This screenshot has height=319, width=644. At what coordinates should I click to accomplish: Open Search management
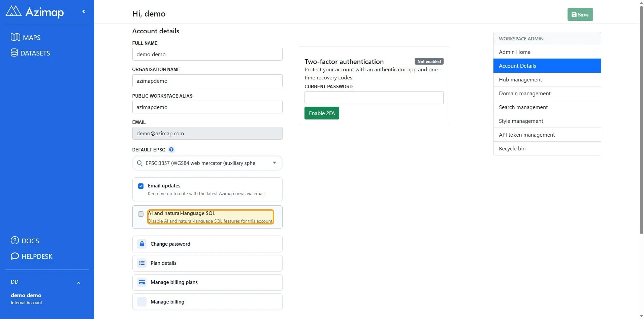coord(547,107)
